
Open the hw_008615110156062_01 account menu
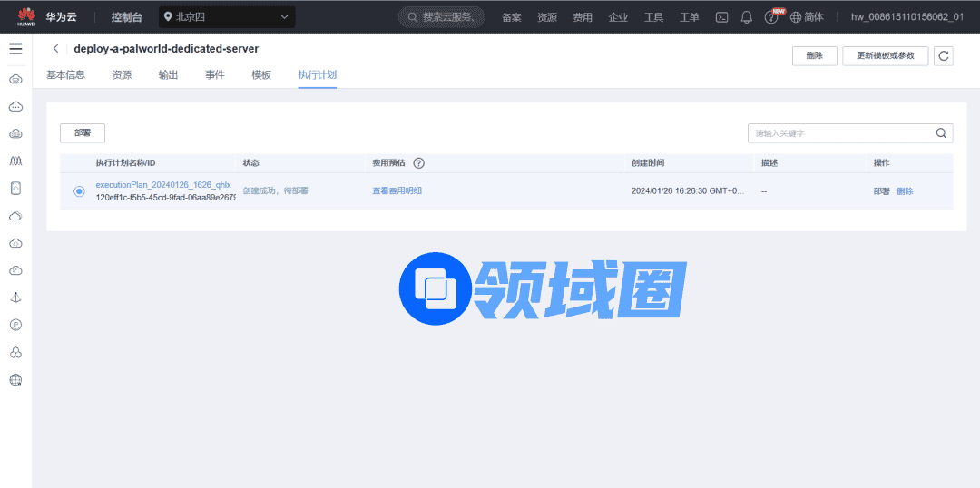coord(906,17)
